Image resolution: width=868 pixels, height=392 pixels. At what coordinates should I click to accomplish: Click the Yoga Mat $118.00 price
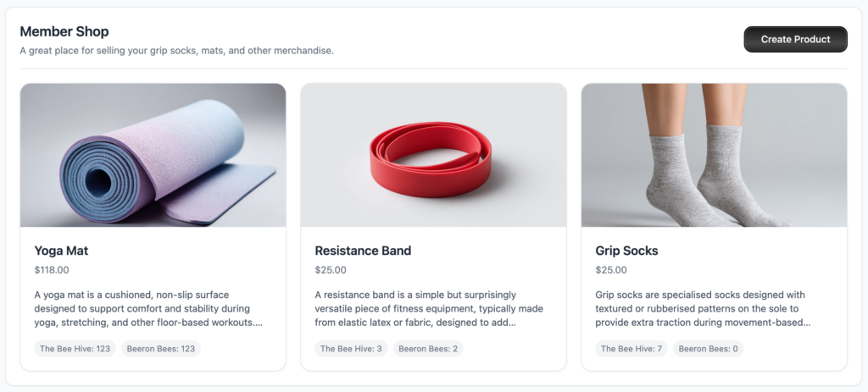52,270
